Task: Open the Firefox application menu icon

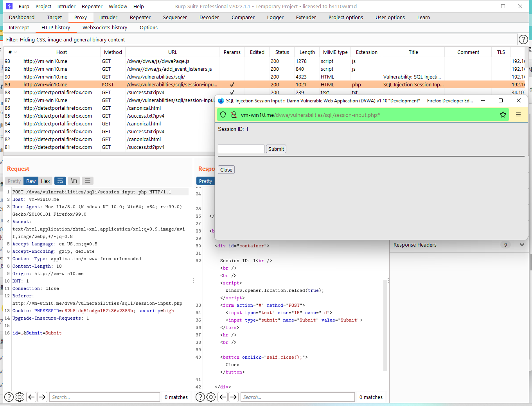Action: (x=518, y=114)
